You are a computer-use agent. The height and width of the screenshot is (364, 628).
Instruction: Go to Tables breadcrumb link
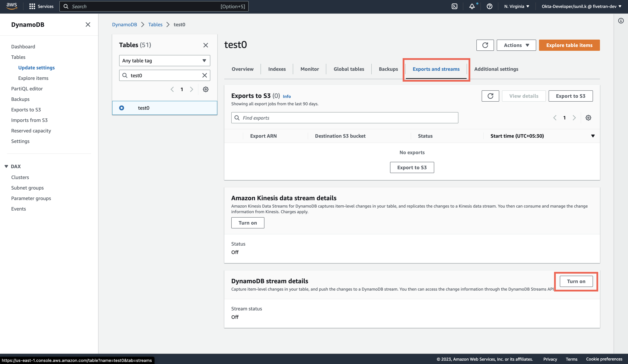[155, 24]
